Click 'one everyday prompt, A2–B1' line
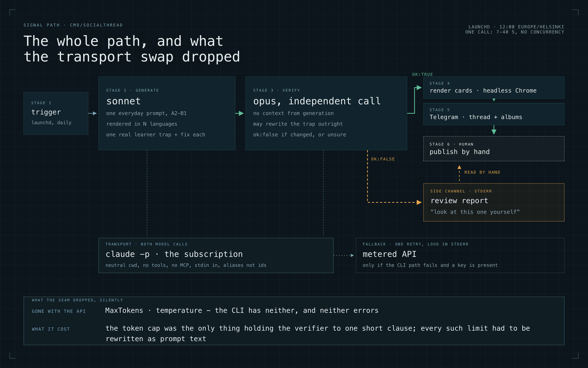Image resolution: width=588 pixels, height=368 pixels. tap(146, 113)
